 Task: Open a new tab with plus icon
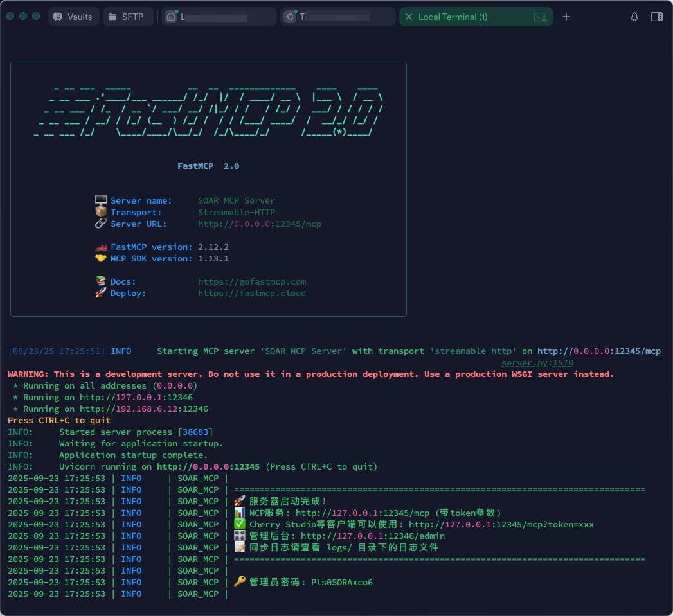coord(566,17)
